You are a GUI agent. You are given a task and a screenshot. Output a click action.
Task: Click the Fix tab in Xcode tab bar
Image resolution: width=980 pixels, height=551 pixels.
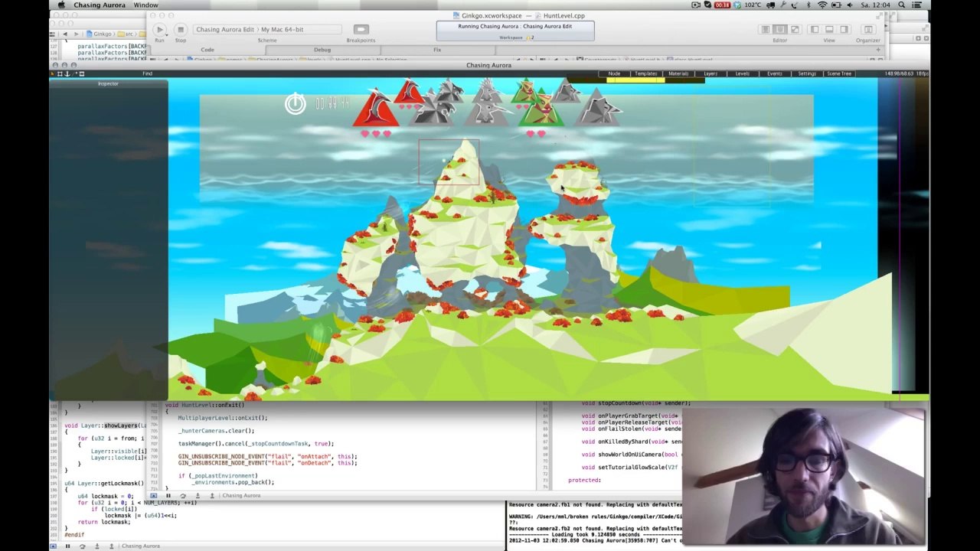tap(437, 50)
